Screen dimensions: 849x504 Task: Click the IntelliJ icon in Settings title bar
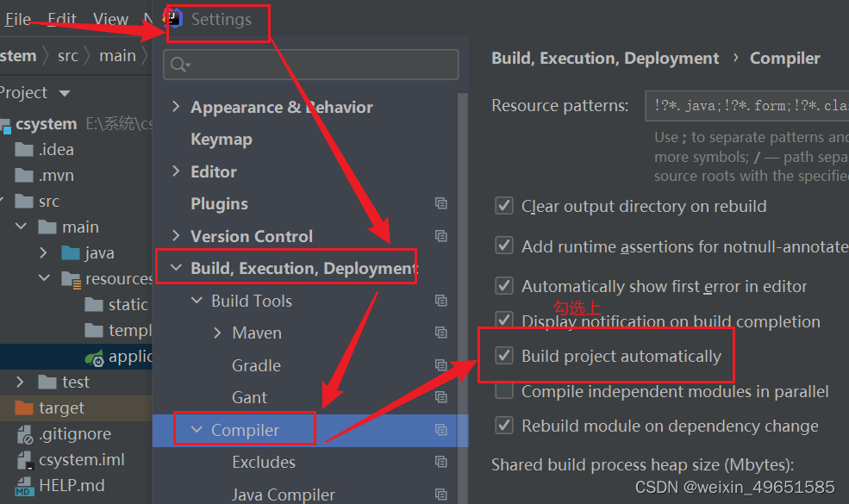click(172, 18)
